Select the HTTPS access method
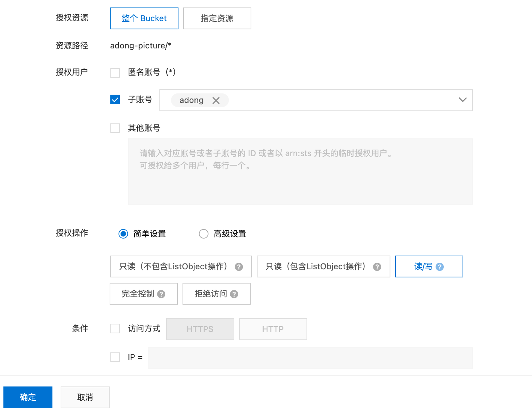Screen dimensions: 532x411 [x=200, y=329]
